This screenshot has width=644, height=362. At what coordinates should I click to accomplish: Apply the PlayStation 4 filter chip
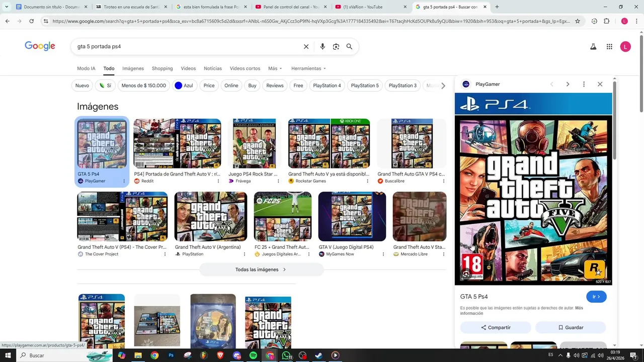327,85
